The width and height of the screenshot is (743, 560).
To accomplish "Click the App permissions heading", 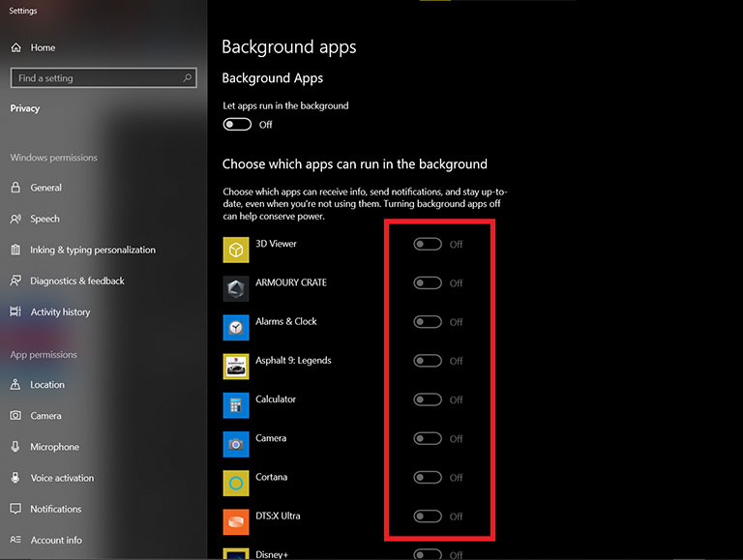I will (x=44, y=354).
